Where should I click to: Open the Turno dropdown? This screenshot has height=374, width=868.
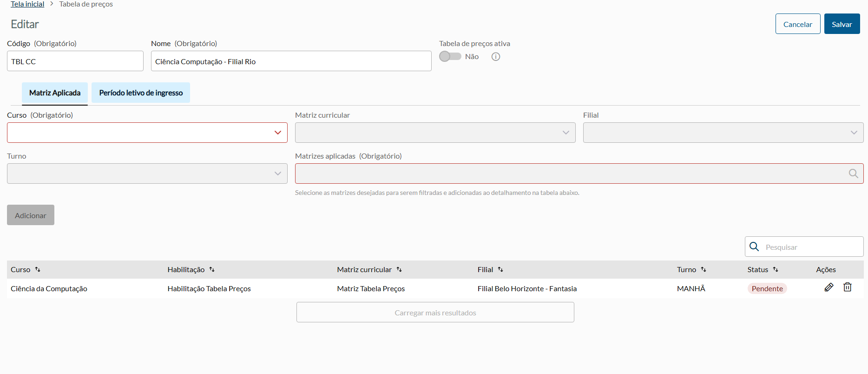[147, 174]
